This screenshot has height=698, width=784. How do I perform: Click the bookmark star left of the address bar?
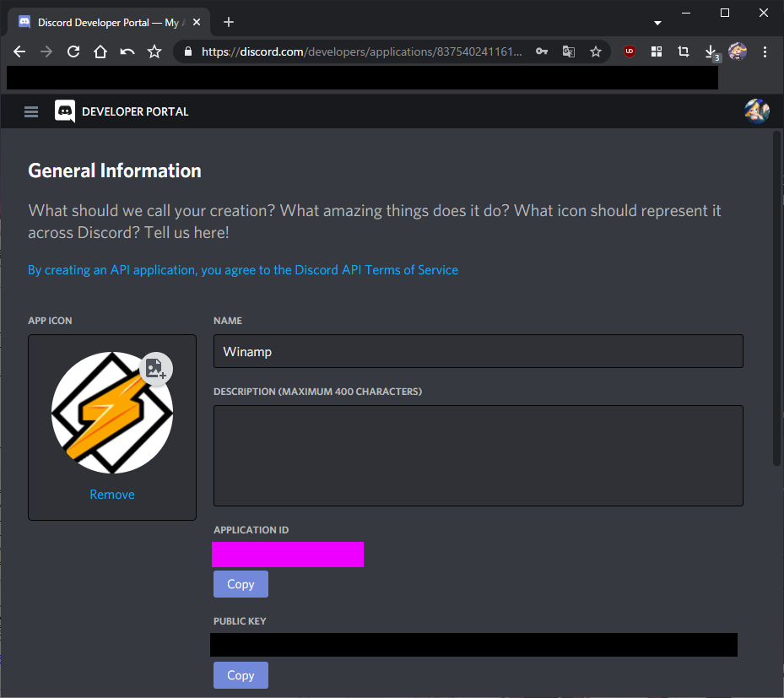154,51
